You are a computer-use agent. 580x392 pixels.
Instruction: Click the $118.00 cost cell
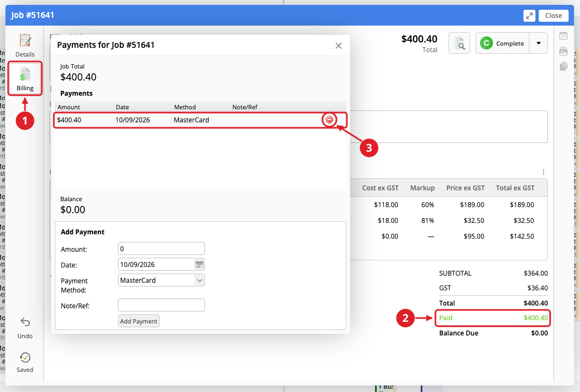pyautogui.click(x=386, y=204)
